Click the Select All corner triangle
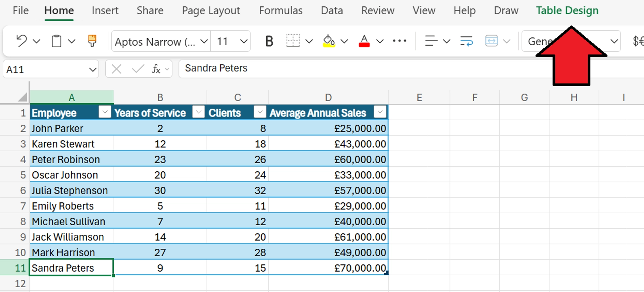Viewport: 644px width, 292px height. click(x=22, y=97)
